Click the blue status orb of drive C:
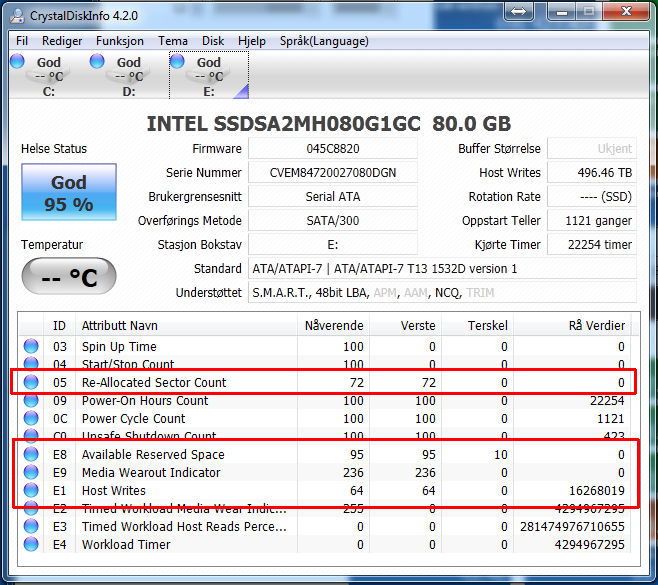 coord(17,61)
